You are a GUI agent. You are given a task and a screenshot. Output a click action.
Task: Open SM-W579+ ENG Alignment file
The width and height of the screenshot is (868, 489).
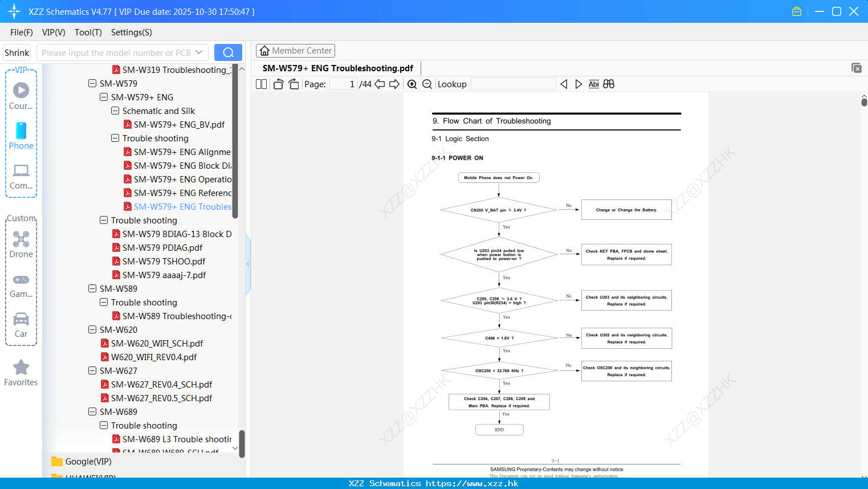tap(177, 152)
